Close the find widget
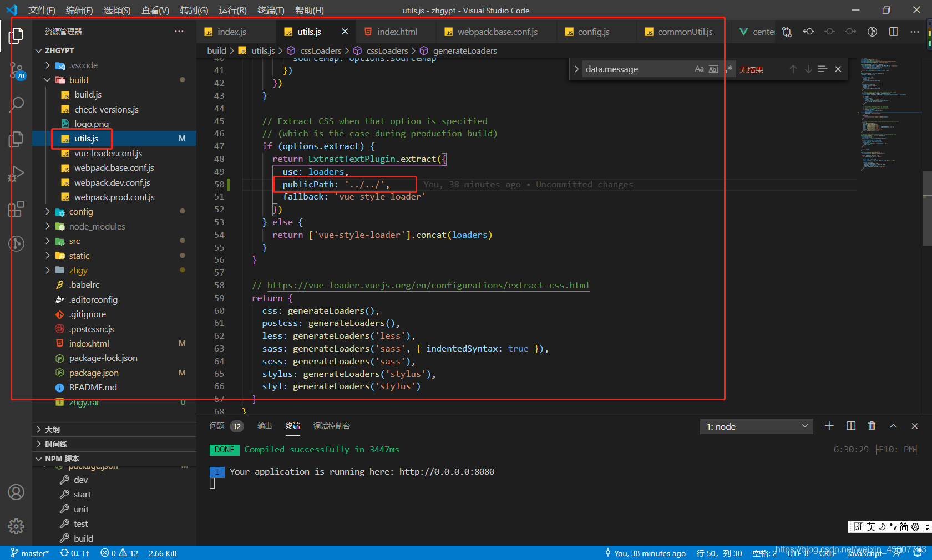This screenshot has height=560, width=932. tap(838, 69)
